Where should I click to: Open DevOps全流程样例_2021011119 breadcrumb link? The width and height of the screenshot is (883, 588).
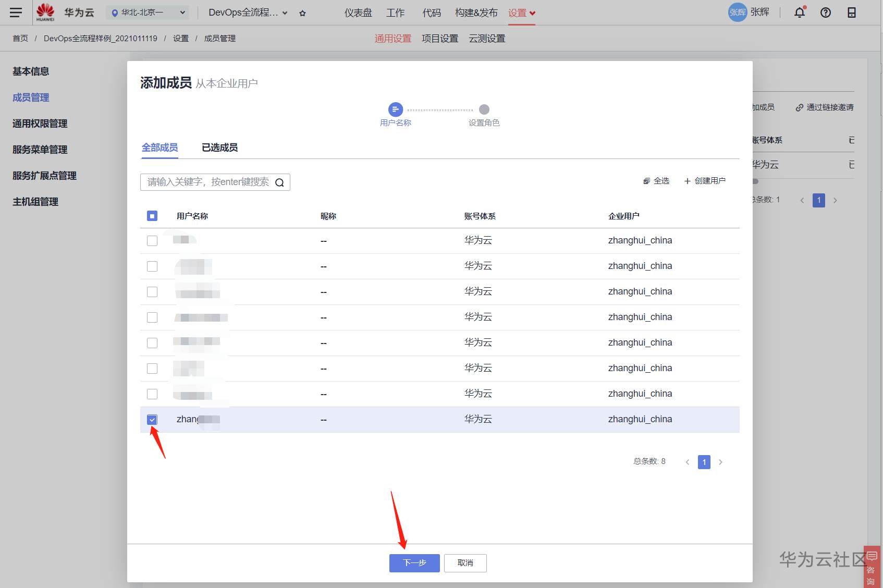click(101, 39)
